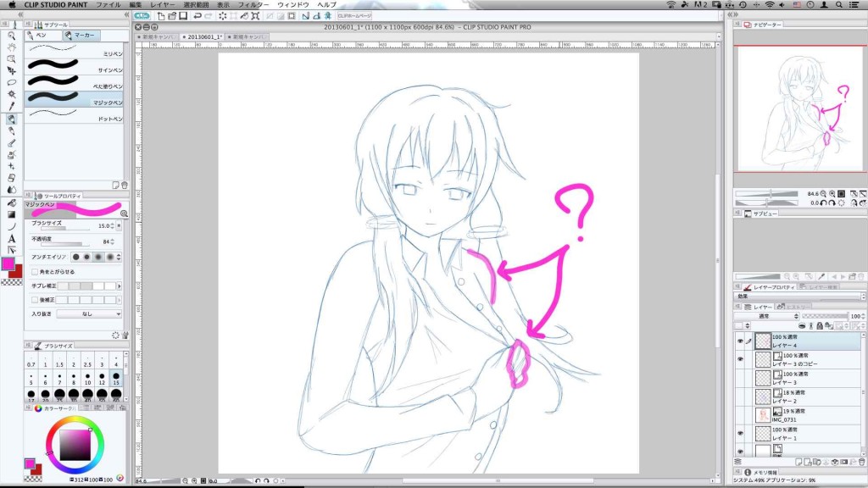Image resolution: width=868 pixels, height=488 pixels.
Task: Select the hand move tool
Action: [x=12, y=48]
